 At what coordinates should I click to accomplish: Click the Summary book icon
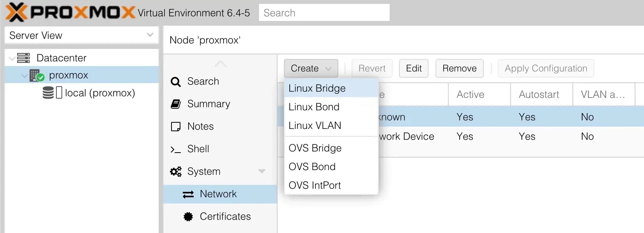point(176,104)
